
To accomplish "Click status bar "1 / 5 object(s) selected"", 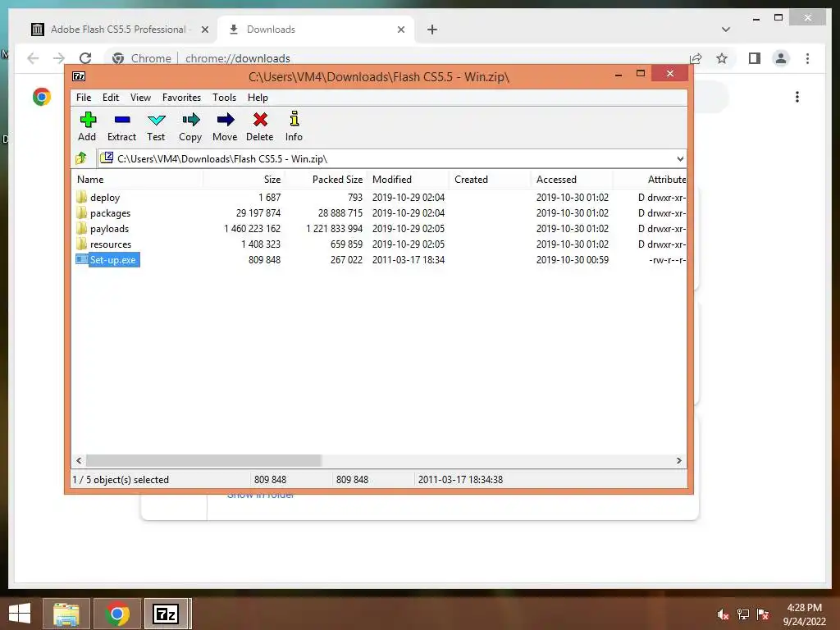I will (121, 480).
